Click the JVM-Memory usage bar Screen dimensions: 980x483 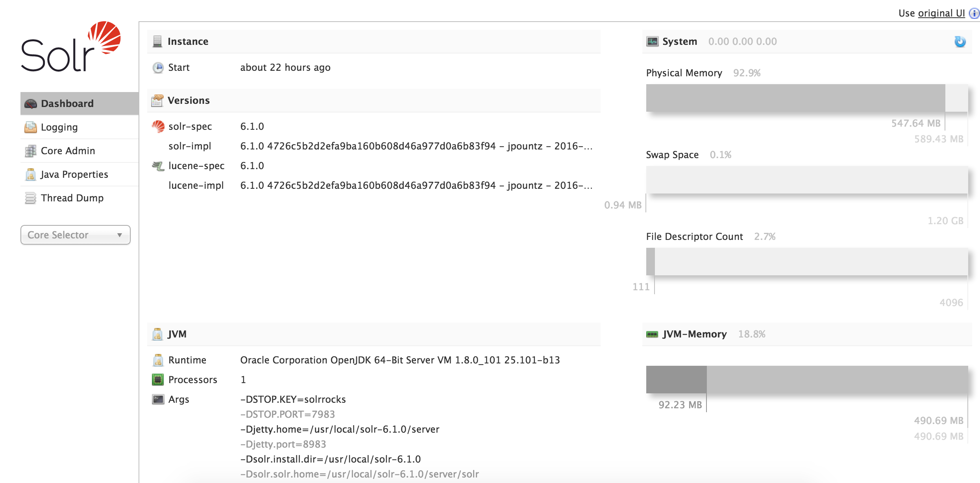[x=807, y=380]
